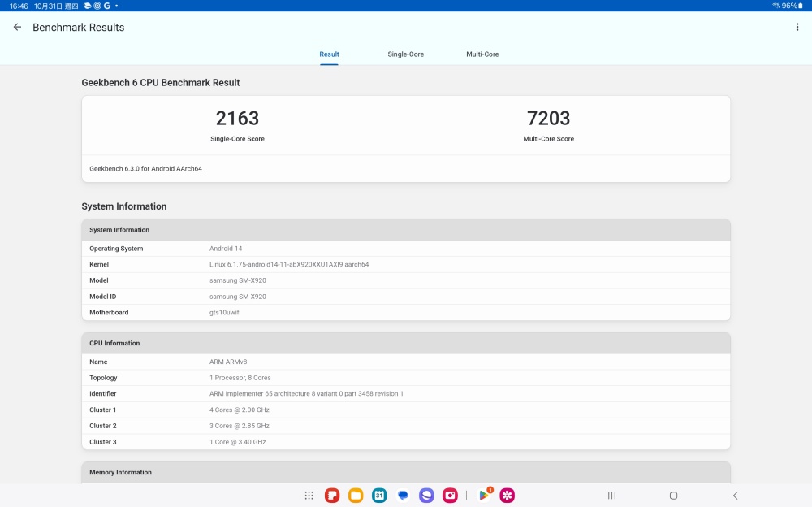This screenshot has height=507, width=812.
Task: Tap the home navigation button
Action: 673,496
